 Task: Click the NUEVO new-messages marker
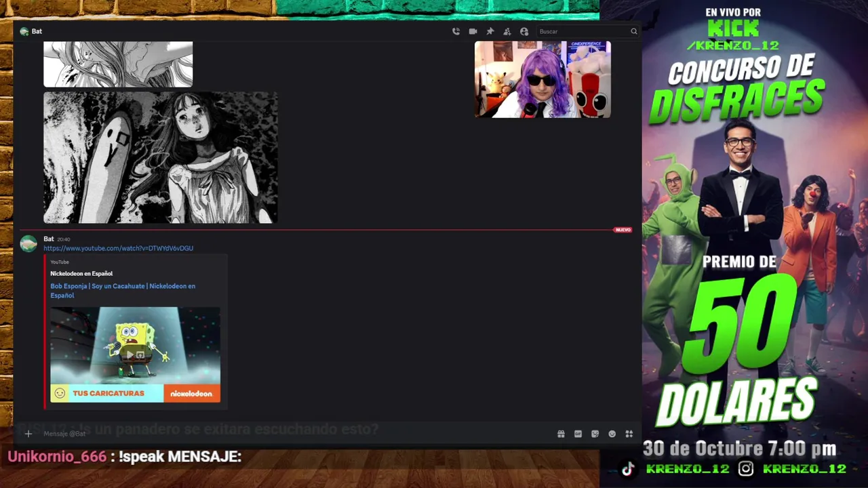pos(623,230)
